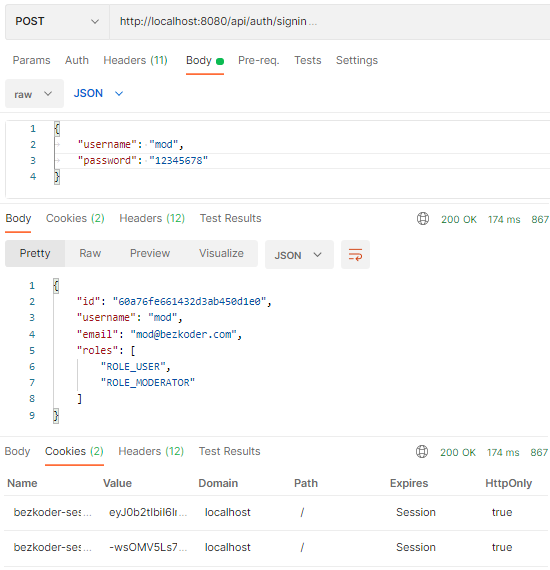
Task: Open Cookies (2) tab in upper response panel
Action: 75,218
